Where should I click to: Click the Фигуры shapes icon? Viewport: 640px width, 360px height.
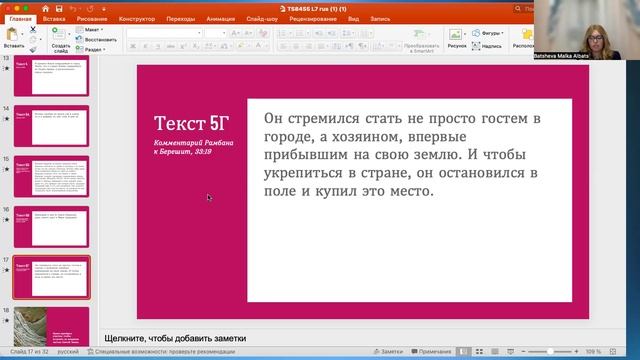[476, 33]
